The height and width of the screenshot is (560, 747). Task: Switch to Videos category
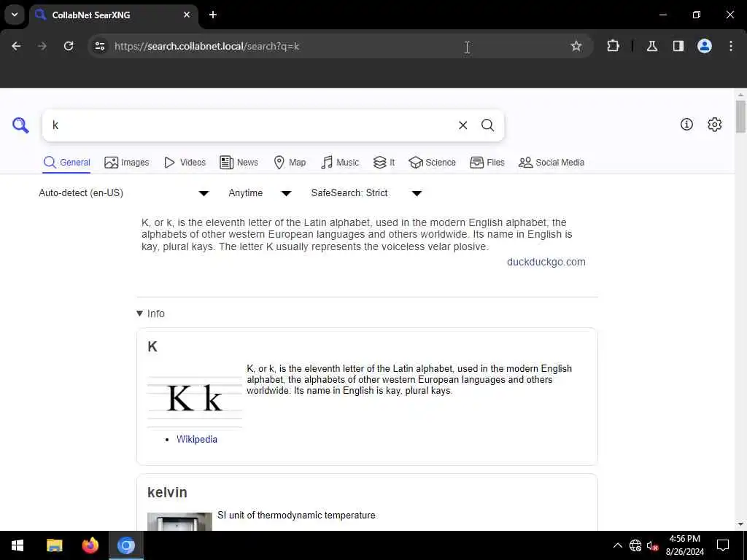click(x=185, y=163)
